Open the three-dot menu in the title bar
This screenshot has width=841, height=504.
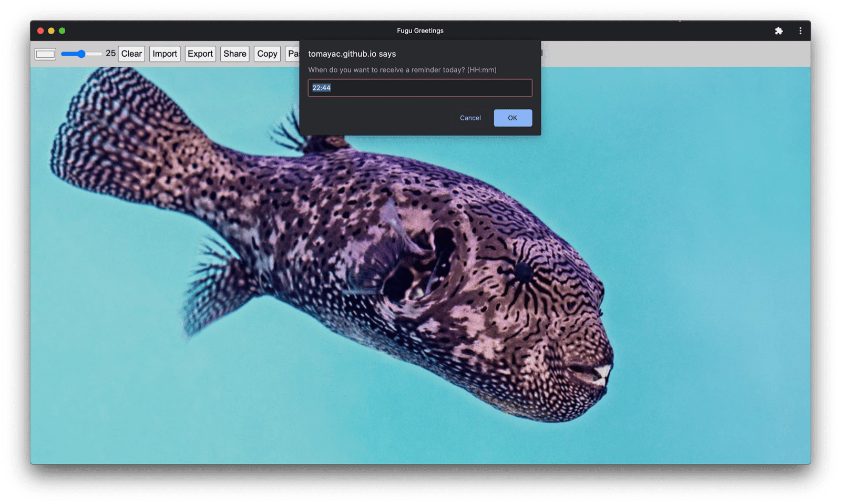[800, 30]
